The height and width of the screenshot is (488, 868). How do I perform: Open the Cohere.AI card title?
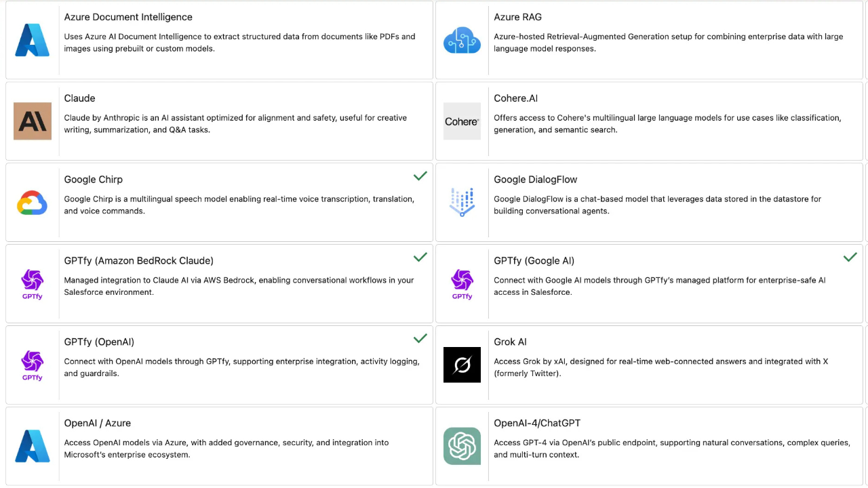click(x=515, y=98)
